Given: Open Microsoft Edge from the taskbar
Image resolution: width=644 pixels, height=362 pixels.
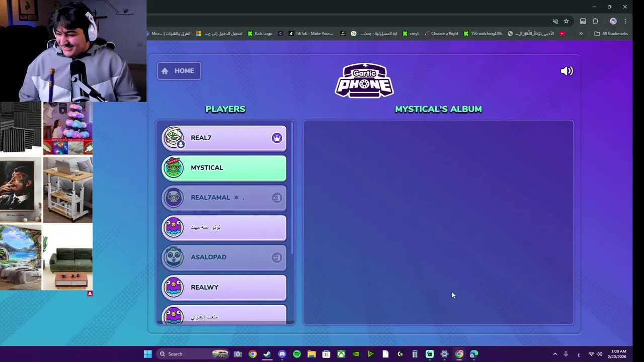Looking at the screenshot, I should point(474,354).
